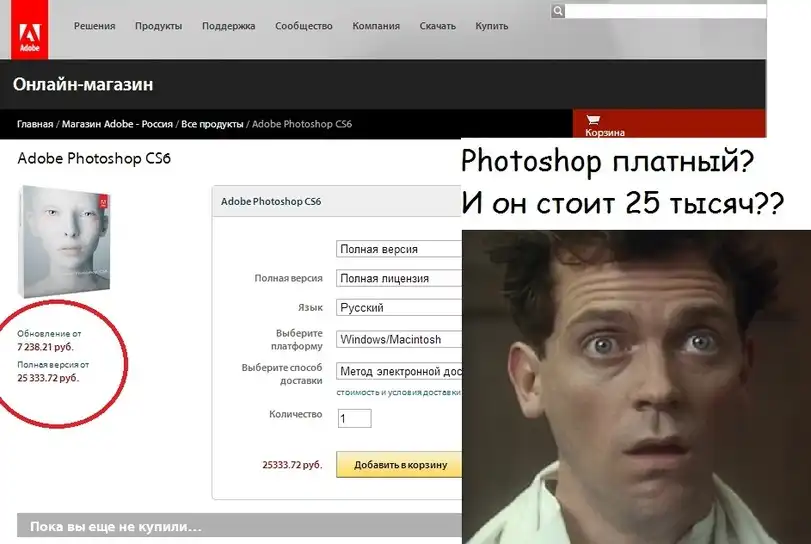
Task: Click the search magnifier icon
Action: [x=558, y=11]
